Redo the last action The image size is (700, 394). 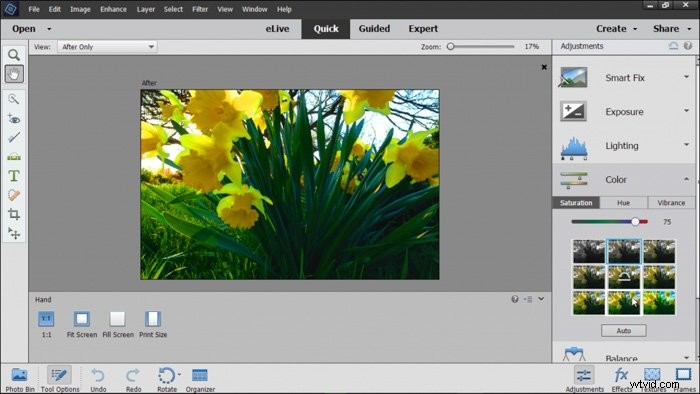point(133,379)
